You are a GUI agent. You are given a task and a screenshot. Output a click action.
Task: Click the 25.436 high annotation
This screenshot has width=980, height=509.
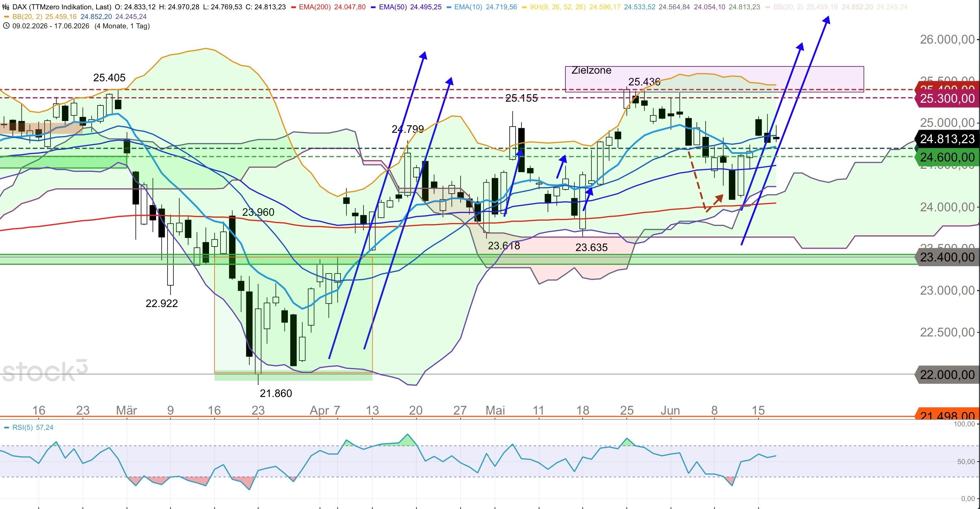(644, 82)
